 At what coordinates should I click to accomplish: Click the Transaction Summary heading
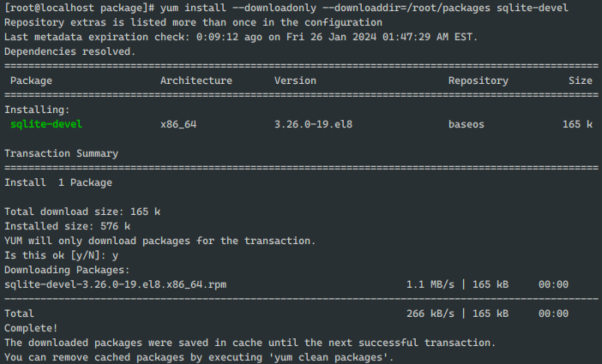[62, 153]
